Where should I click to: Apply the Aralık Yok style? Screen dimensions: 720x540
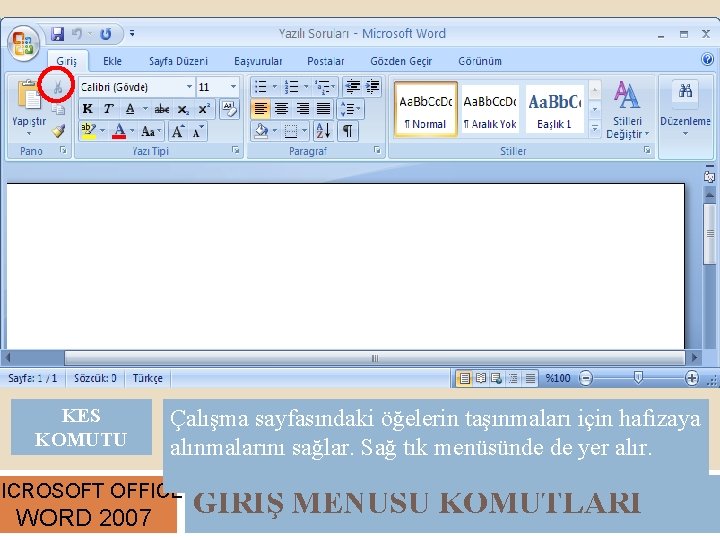(490, 109)
